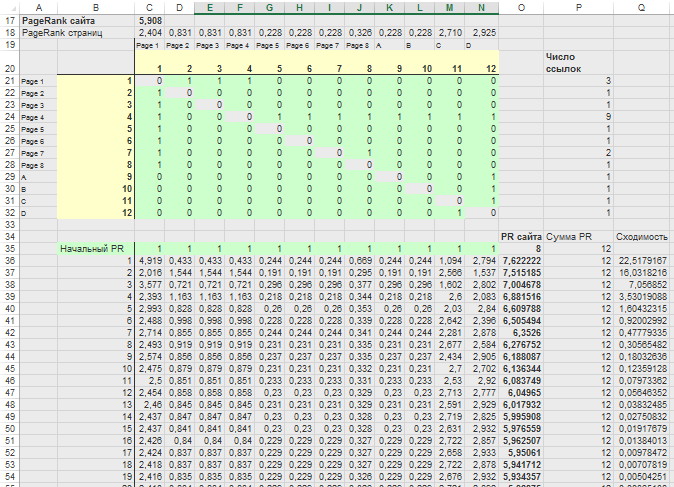This screenshot has height=487, width=674.
Task: Click the "PageRank страниц" label cell
Action: [64, 33]
